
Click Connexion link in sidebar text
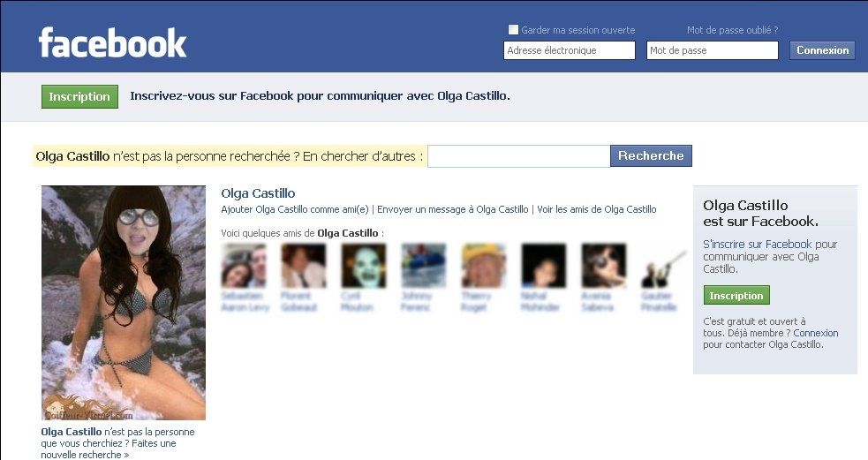click(x=815, y=333)
